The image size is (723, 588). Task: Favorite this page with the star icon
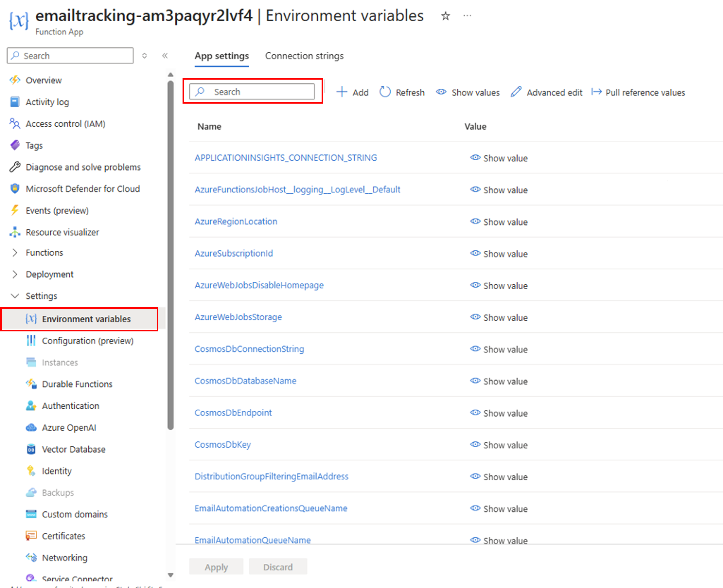pyautogui.click(x=446, y=16)
